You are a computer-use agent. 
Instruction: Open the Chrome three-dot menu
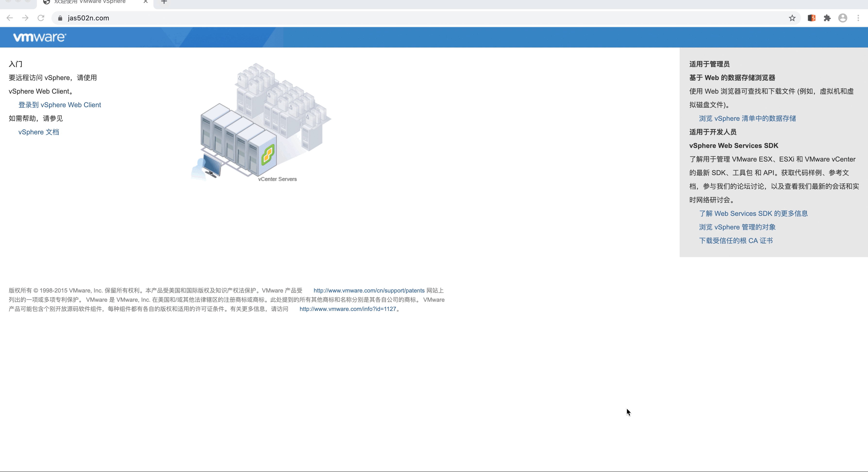pos(858,18)
